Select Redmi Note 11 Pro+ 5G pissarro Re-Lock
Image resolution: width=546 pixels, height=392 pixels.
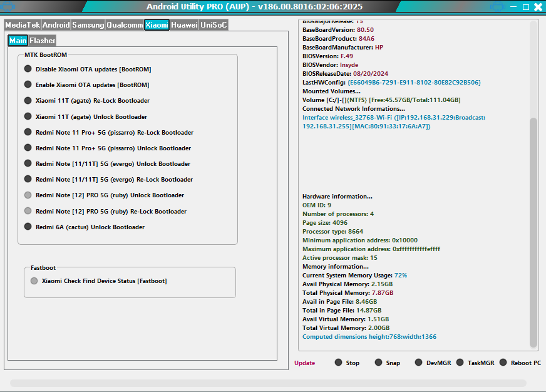click(109, 132)
